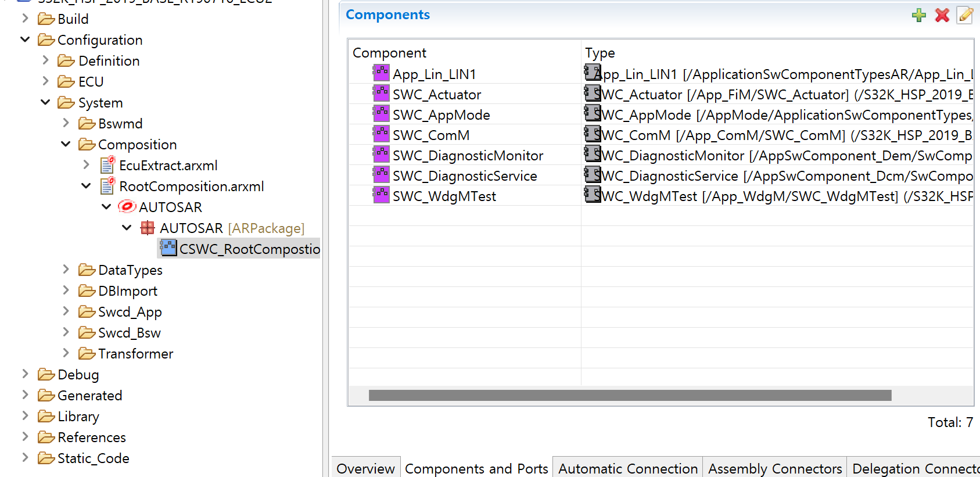This screenshot has width=980, height=477.
Task: Click the SWC_WdgMTest component icon
Action: pos(381,195)
